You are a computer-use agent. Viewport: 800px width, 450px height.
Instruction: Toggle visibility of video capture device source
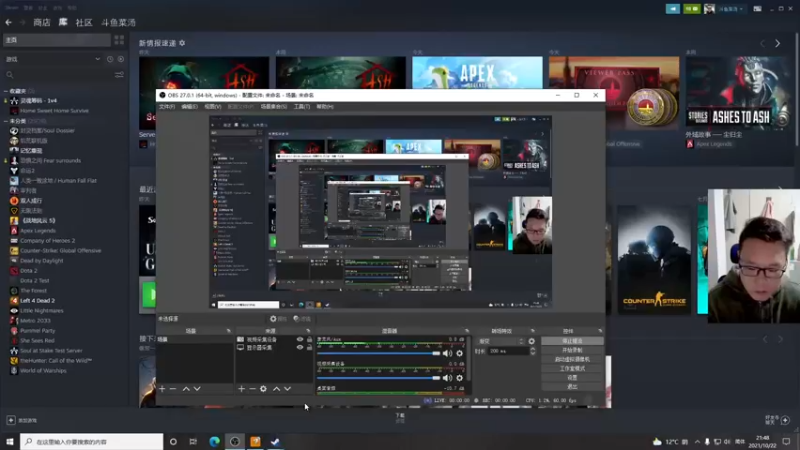300,339
